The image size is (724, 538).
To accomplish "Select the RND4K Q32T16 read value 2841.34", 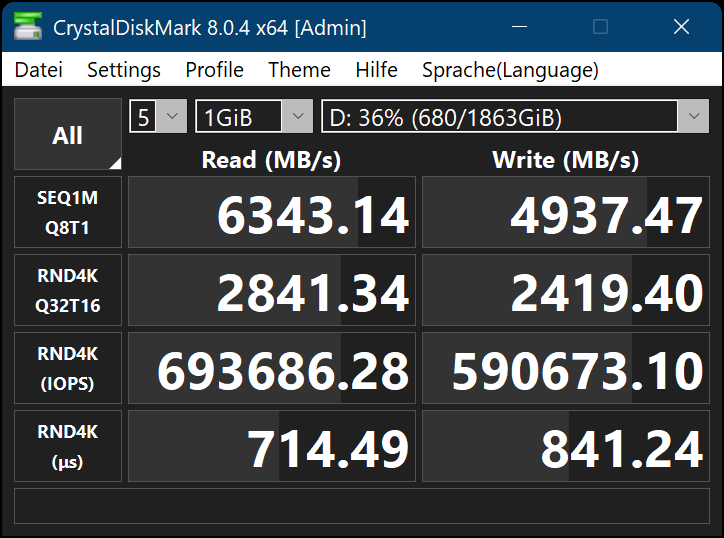I will click(x=272, y=290).
